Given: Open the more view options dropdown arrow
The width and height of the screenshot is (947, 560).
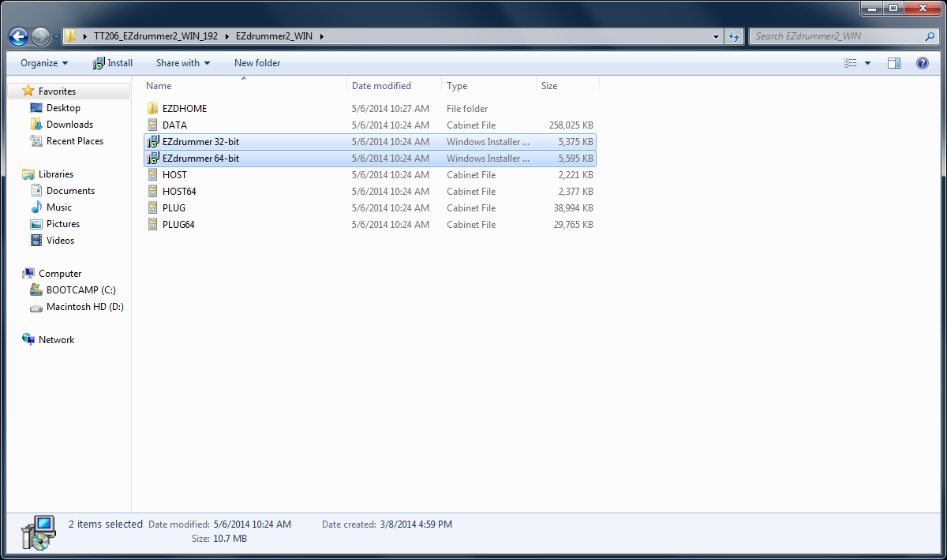Looking at the screenshot, I should 867,63.
